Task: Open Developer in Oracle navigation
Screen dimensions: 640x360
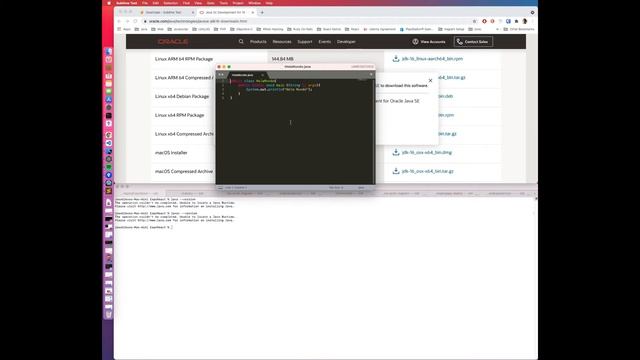Action: [x=346, y=42]
